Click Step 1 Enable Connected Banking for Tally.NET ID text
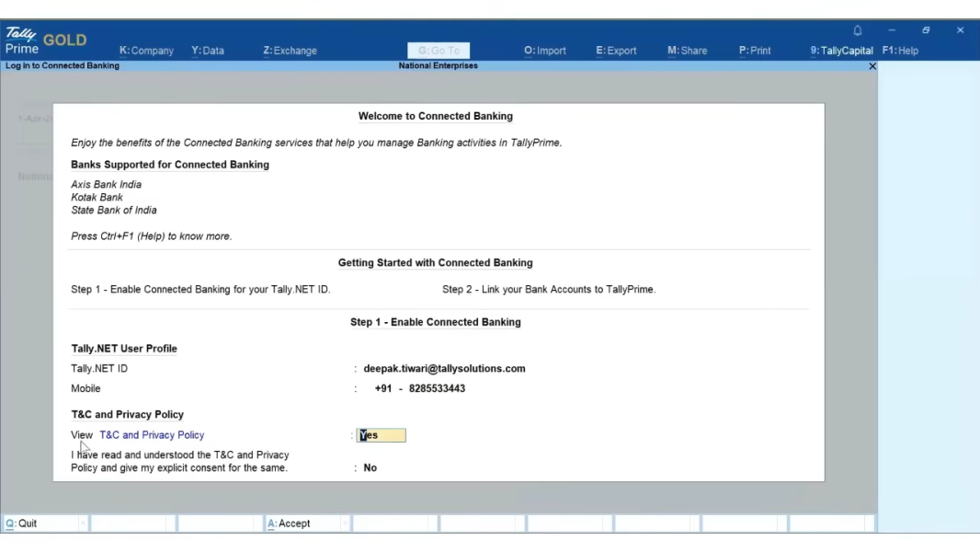 point(200,290)
